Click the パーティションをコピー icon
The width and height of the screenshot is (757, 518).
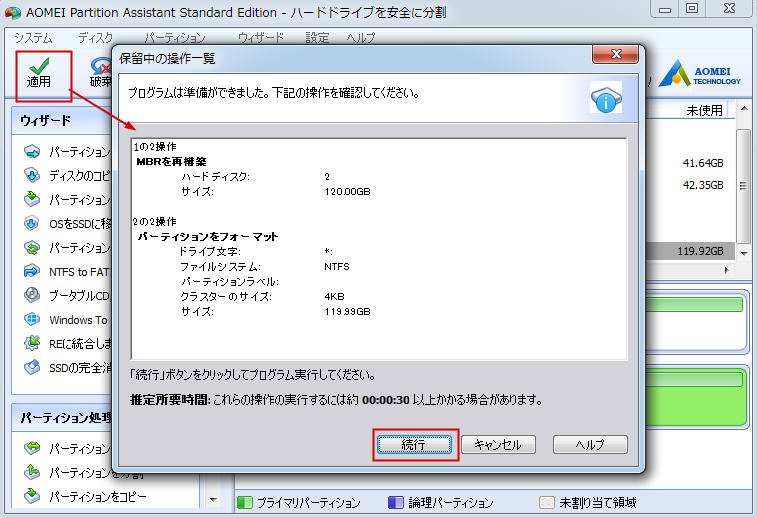pos(32,496)
